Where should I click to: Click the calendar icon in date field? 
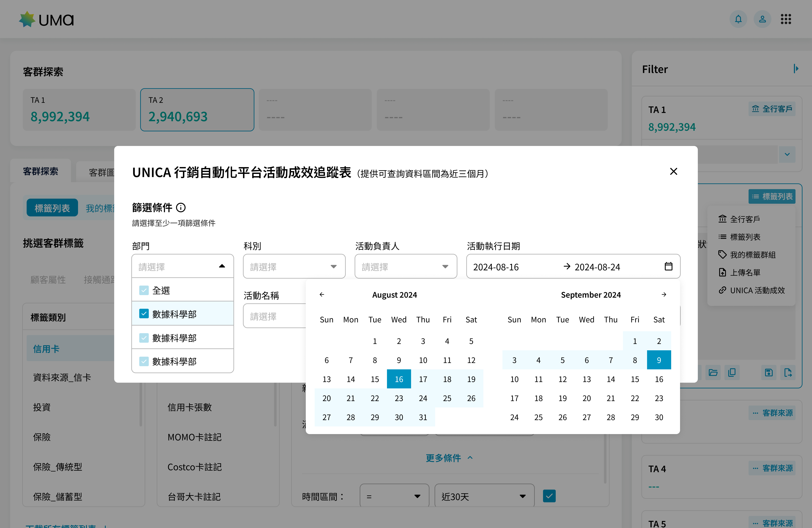668,267
